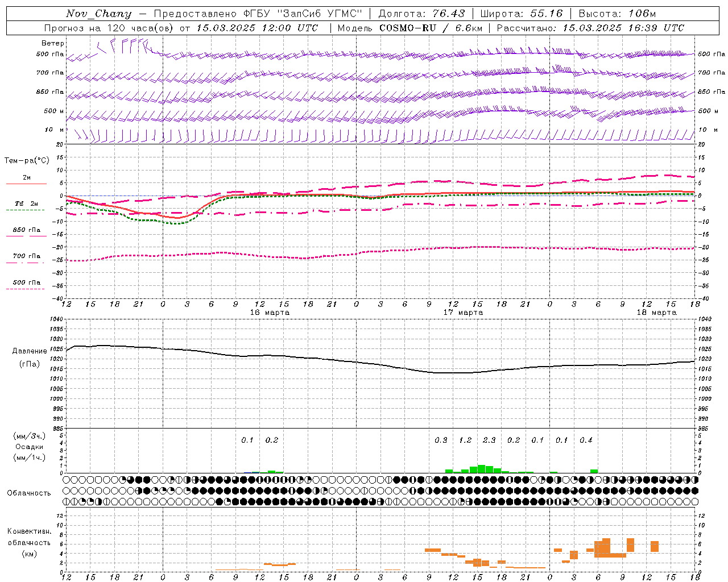Viewport: 728px width, 582px height.
Task: Click the "(гПа)" unit under Давление
Action: tap(30, 364)
